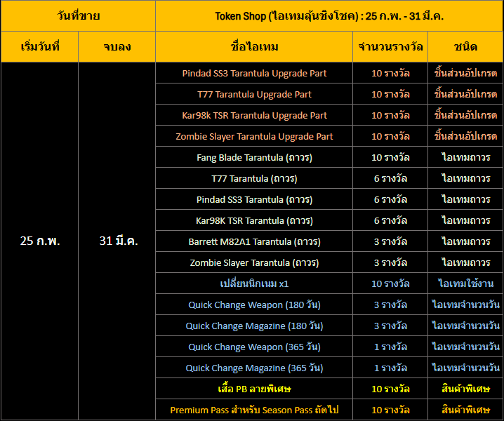
Task: Click เริ่มวันที่ column header
Action: pyautogui.click(x=40, y=47)
